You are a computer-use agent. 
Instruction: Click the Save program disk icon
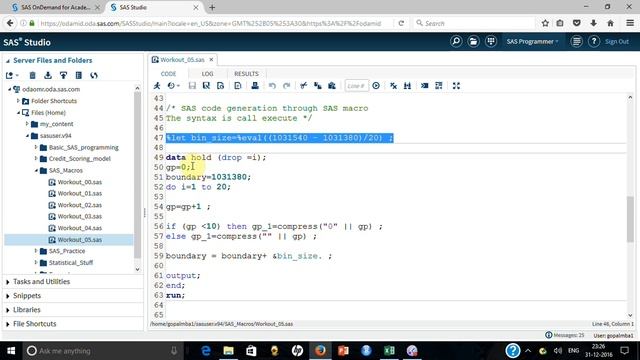192,86
